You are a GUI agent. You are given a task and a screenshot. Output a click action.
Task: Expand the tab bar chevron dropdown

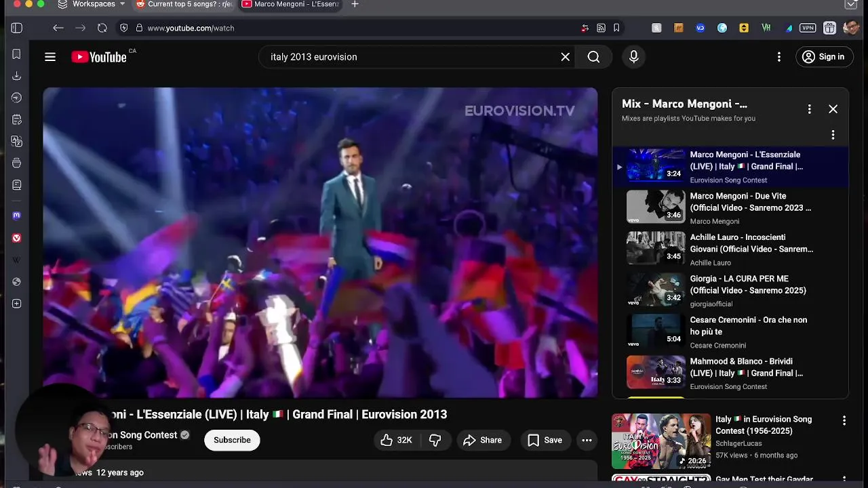(851, 4)
